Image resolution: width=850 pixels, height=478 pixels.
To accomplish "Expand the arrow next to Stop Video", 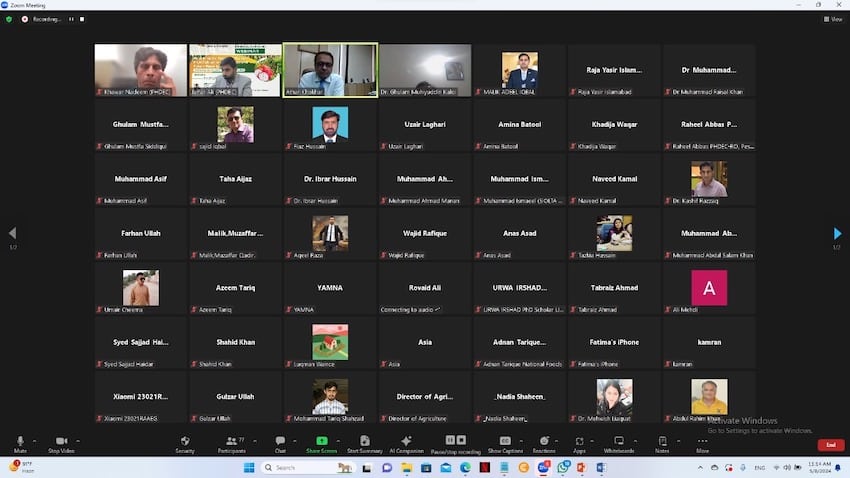I will pos(78,440).
